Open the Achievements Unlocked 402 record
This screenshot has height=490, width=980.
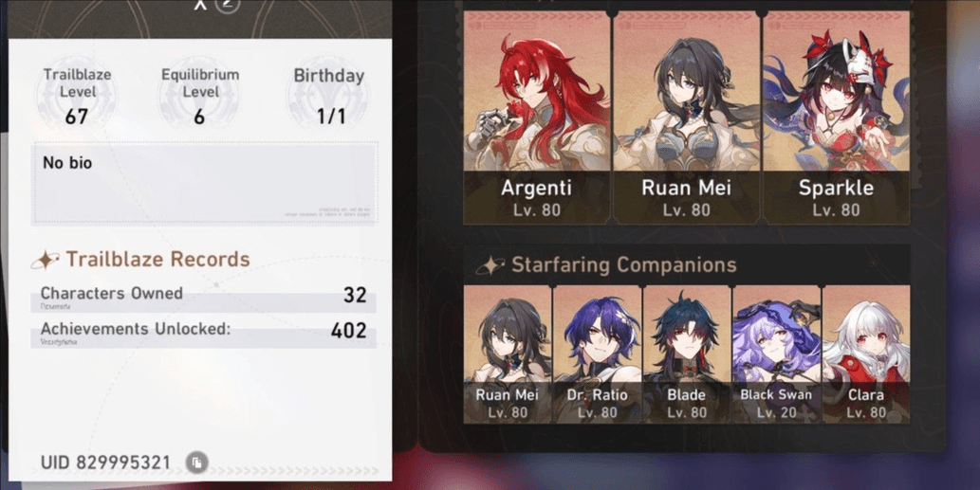pyautogui.click(x=204, y=333)
